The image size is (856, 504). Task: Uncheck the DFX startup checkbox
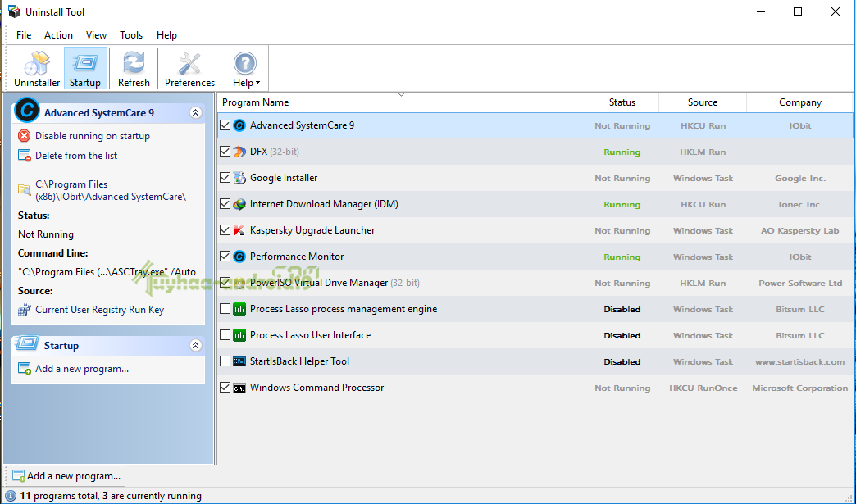[225, 151]
